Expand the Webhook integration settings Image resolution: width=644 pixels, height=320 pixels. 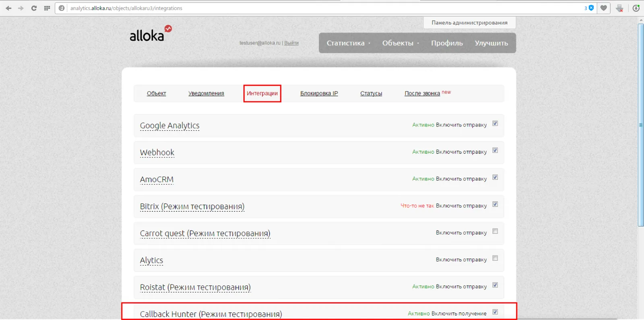[157, 153]
